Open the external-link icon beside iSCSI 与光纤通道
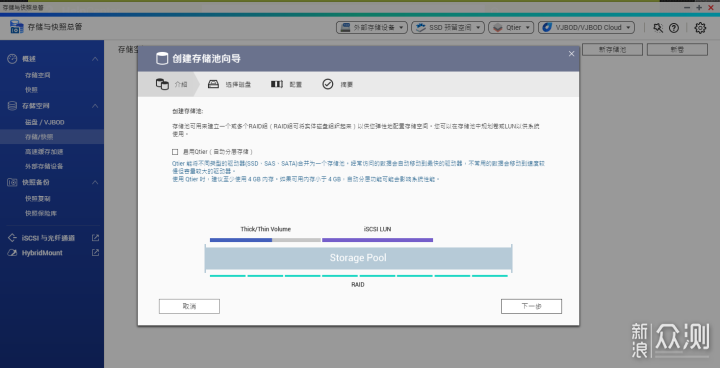The height and width of the screenshot is (368, 720). (95, 238)
